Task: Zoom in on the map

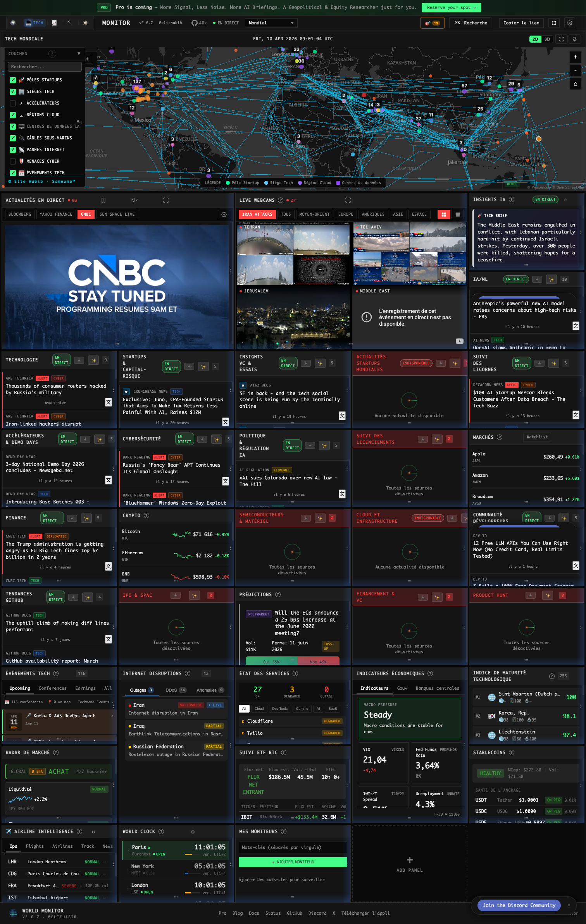Action: pyautogui.click(x=575, y=57)
